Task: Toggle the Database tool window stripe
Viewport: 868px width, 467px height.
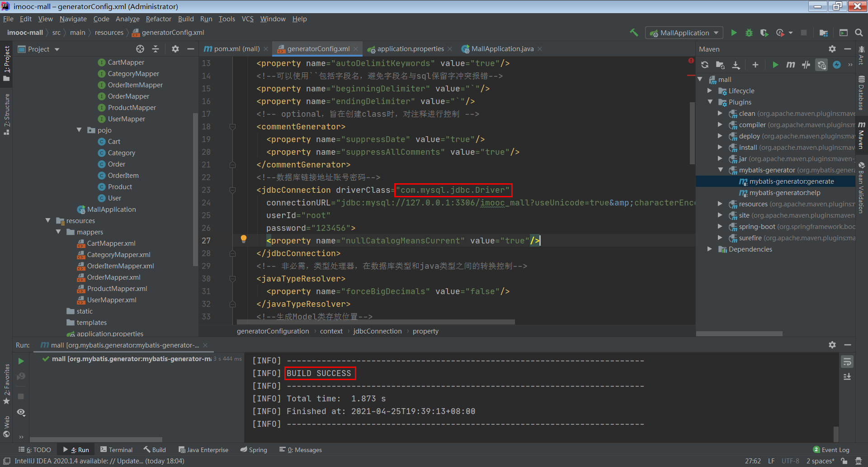Action: point(861,93)
